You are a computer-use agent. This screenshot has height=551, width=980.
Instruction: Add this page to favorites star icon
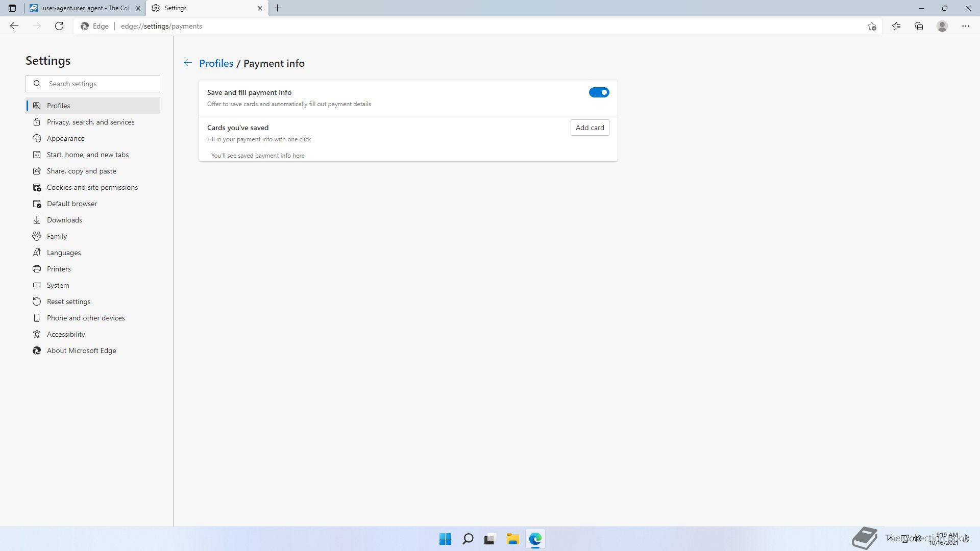click(872, 26)
